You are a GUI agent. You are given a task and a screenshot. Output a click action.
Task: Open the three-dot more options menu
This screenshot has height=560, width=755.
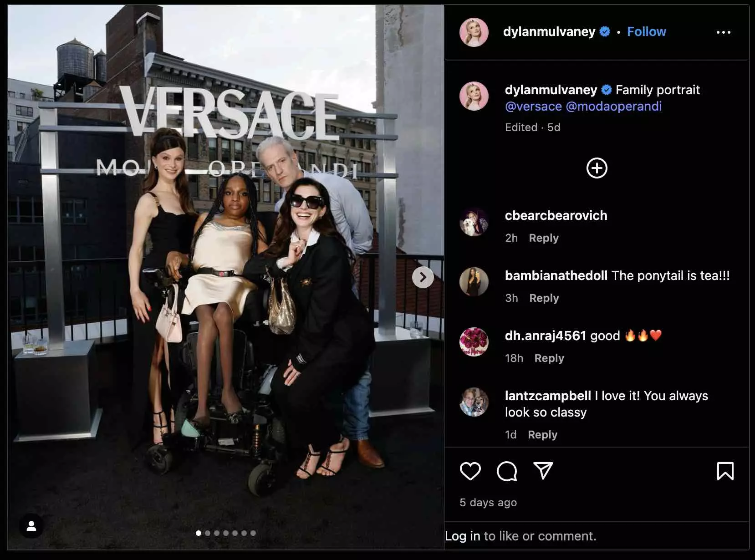tap(723, 32)
